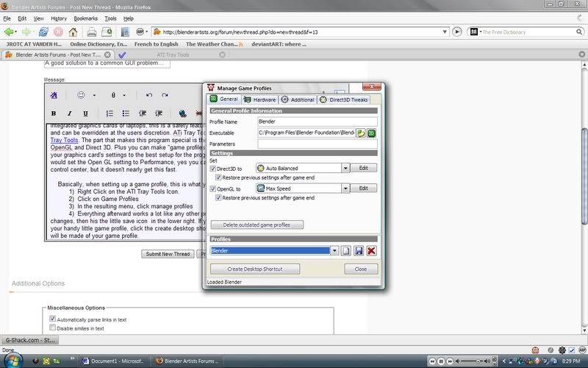This screenshot has width=588, height=368.
Task: Increase indent in message editor
Action: [x=159, y=113]
